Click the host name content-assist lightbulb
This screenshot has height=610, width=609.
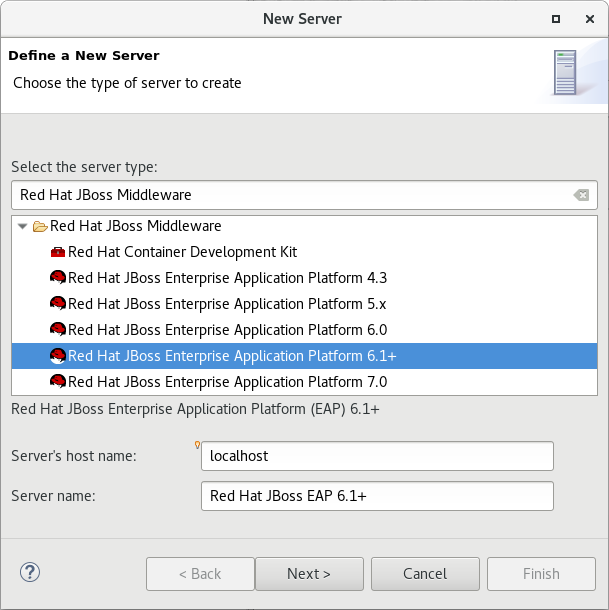[197, 445]
